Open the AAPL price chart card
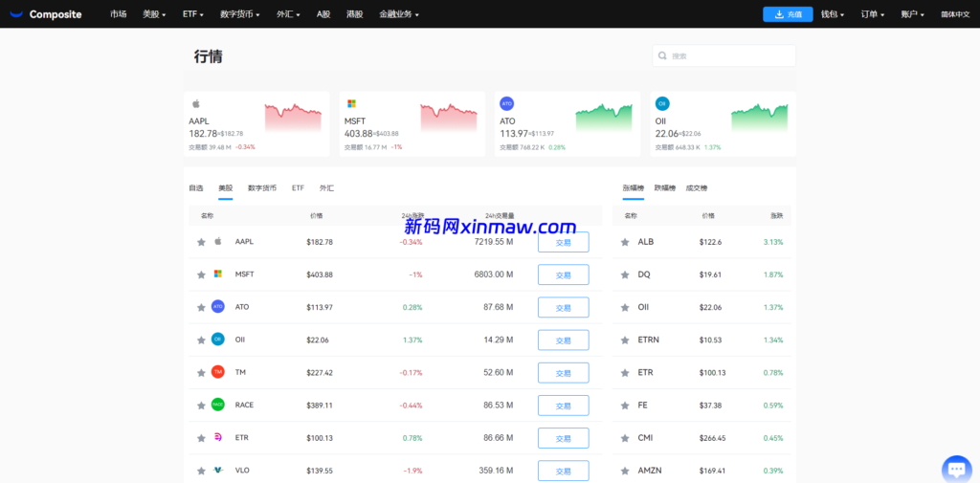 coord(256,124)
